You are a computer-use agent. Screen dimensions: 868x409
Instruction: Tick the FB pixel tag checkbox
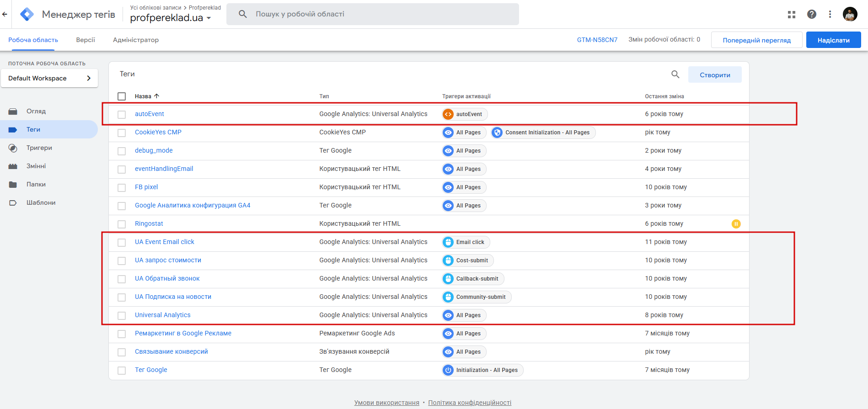(122, 187)
